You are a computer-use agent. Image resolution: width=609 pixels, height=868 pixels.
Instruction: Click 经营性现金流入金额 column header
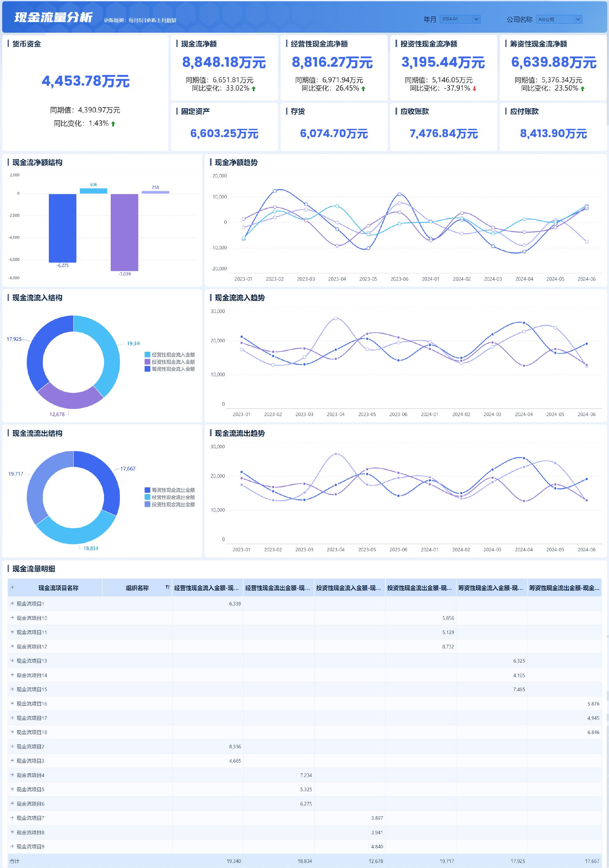coord(206,588)
